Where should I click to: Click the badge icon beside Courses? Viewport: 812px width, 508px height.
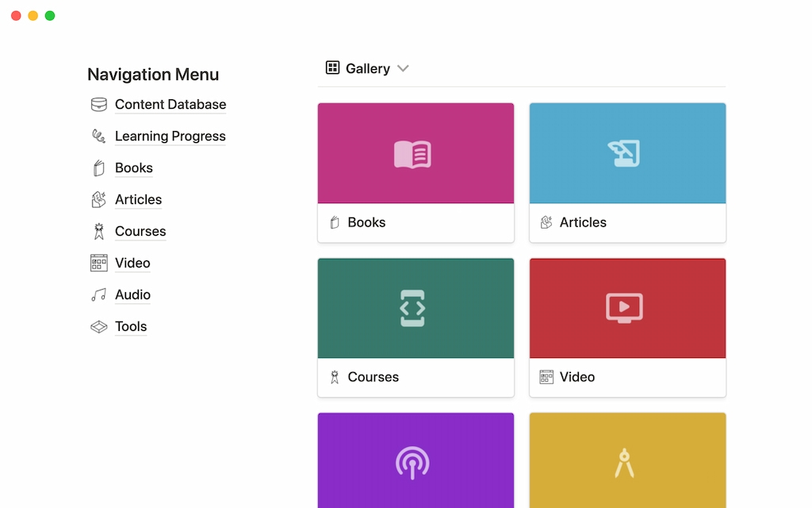coord(98,231)
